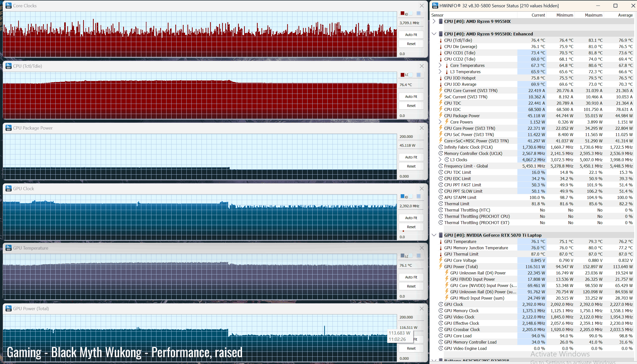Collapse the GPU RTX 5070 Ti group

pyautogui.click(x=434, y=235)
